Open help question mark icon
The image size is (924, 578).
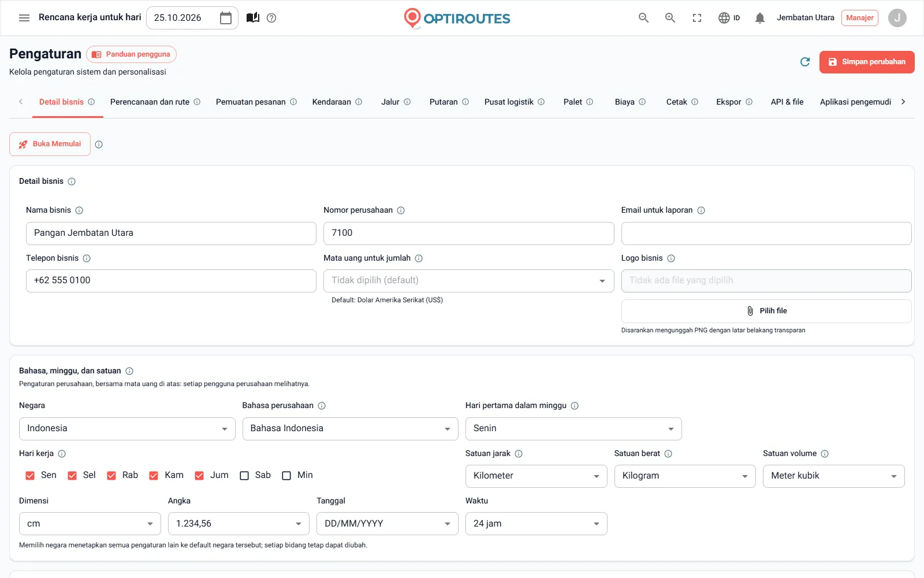tap(271, 18)
